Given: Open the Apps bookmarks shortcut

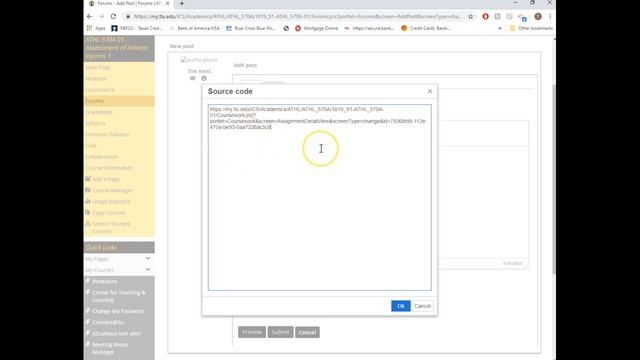Looking at the screenshot, I should pos(96,28).
